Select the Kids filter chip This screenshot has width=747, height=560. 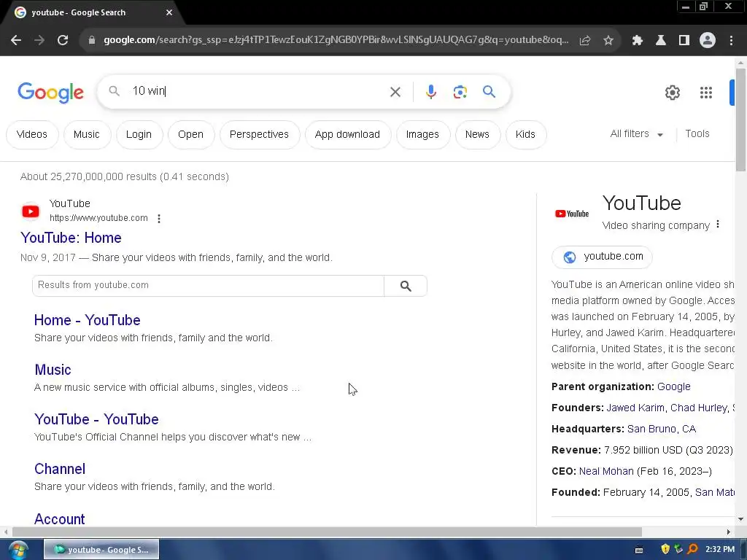[525, 135]
